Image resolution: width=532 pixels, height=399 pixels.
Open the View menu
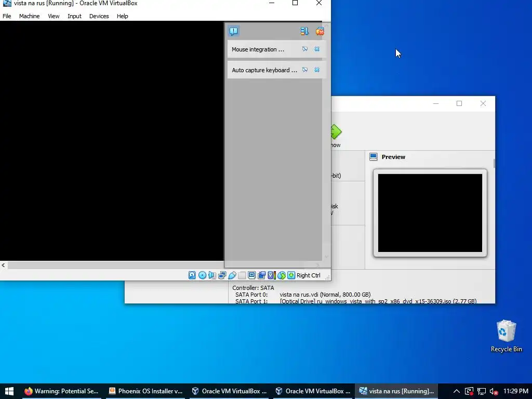[54, 16]
